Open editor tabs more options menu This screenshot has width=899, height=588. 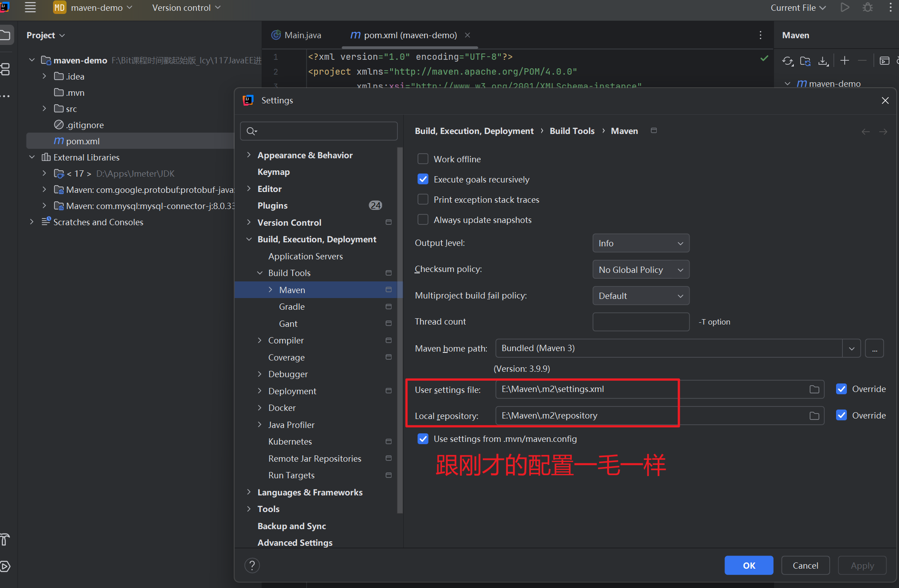pos(761,35)
